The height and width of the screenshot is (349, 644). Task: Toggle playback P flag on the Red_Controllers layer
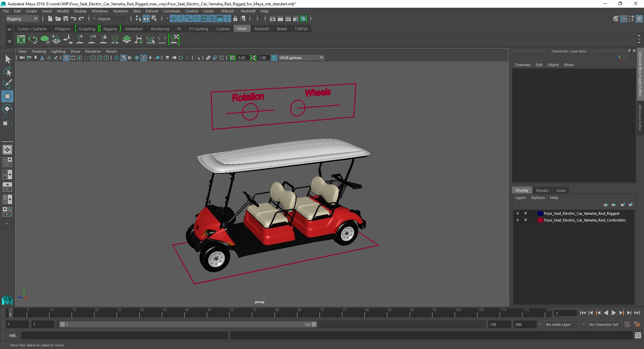tap(526, 220)
